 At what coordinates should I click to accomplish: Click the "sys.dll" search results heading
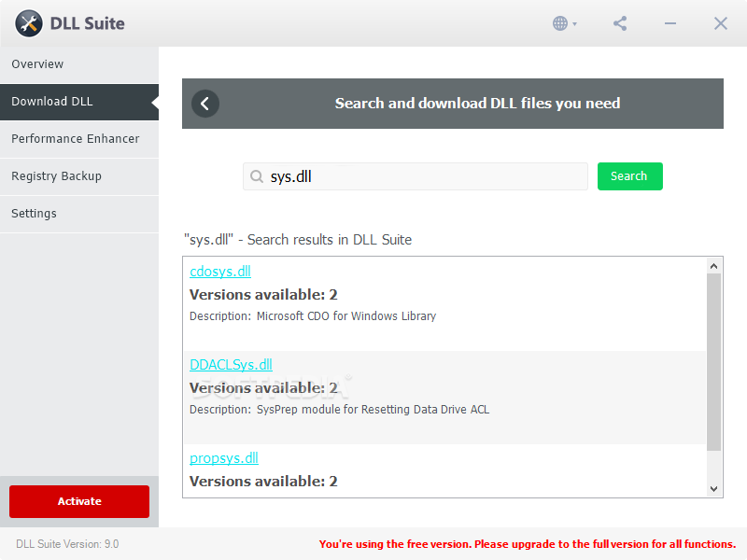click(x=298, y=240)
